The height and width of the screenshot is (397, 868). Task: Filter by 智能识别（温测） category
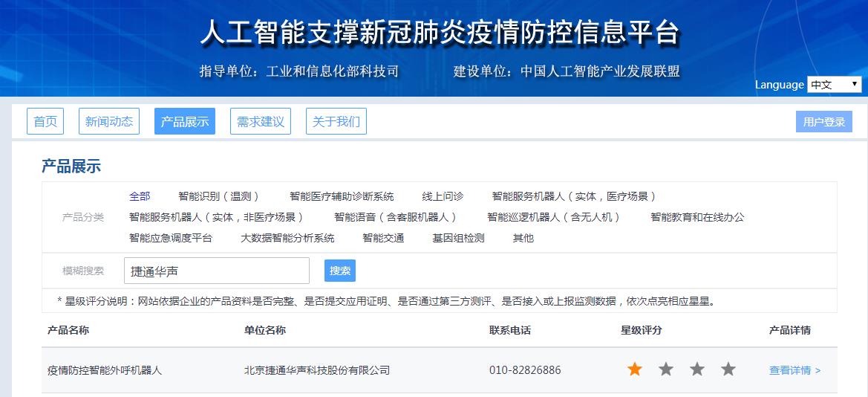coord(220,196)
